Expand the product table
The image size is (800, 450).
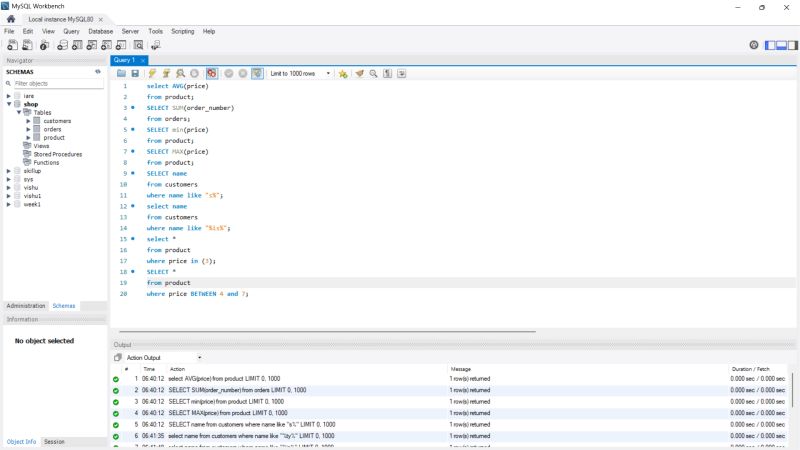coord(29,137)
